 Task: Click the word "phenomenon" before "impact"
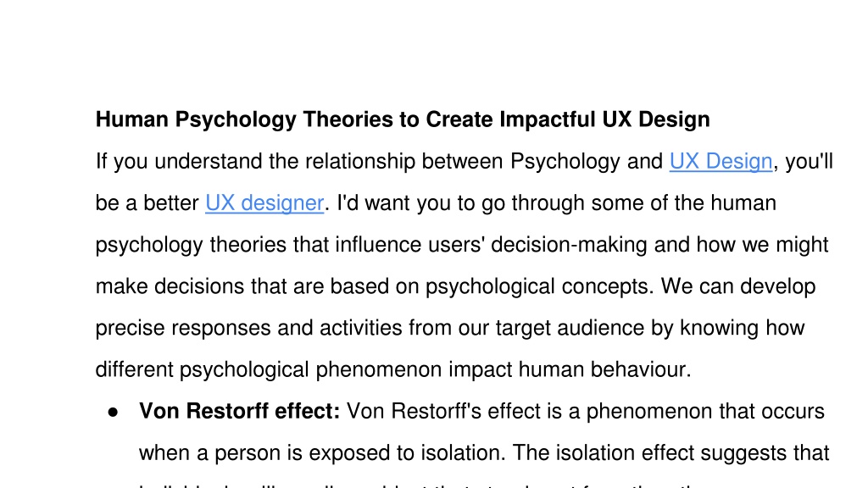379,369
